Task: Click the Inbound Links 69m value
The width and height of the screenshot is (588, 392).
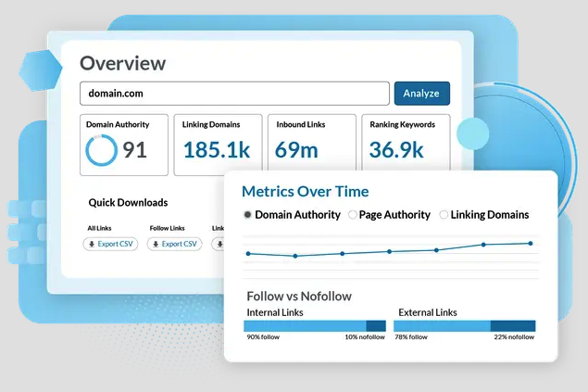Action: point(296,150)
